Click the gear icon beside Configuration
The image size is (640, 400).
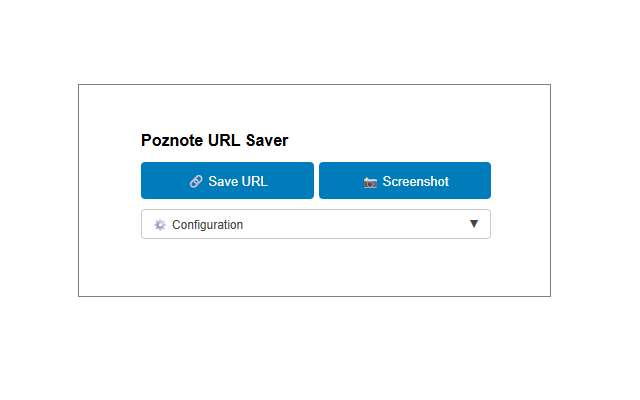tap(160, 224)
